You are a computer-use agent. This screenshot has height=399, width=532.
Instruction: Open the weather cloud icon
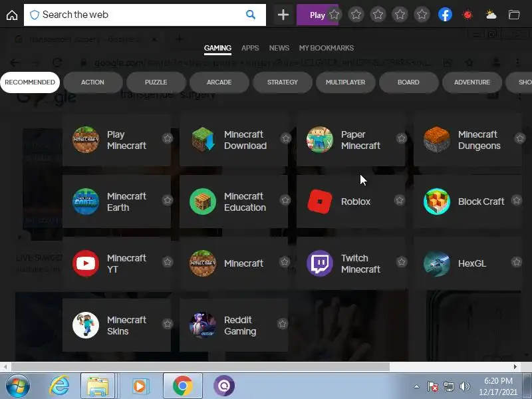pos(491,15)
